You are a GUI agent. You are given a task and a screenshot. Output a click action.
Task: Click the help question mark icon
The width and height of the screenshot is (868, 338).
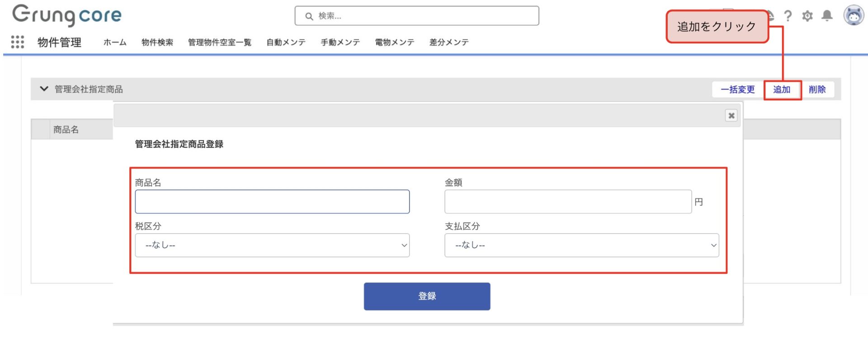pyautogui.click(x=788, y=16)
